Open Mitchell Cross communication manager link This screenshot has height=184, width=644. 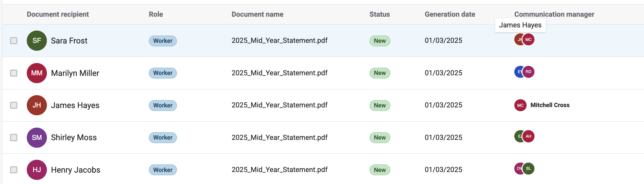tap(550, 105)
